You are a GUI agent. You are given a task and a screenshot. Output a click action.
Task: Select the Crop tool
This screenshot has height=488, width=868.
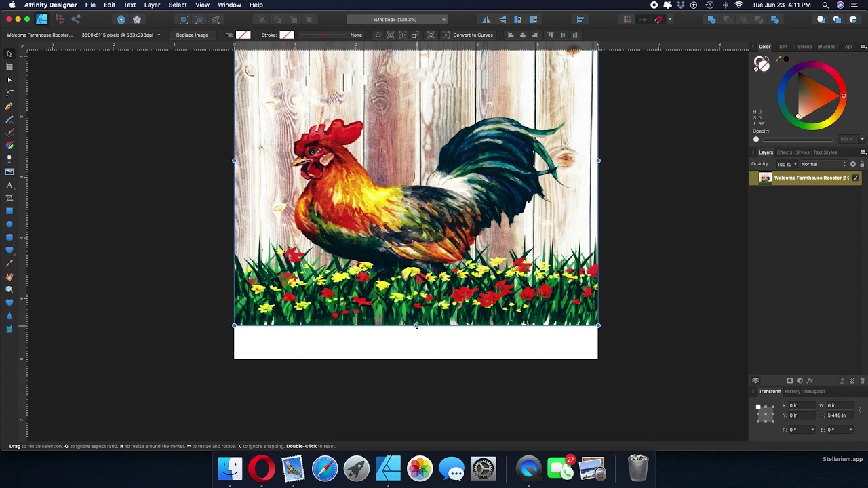tap(9, 198)
